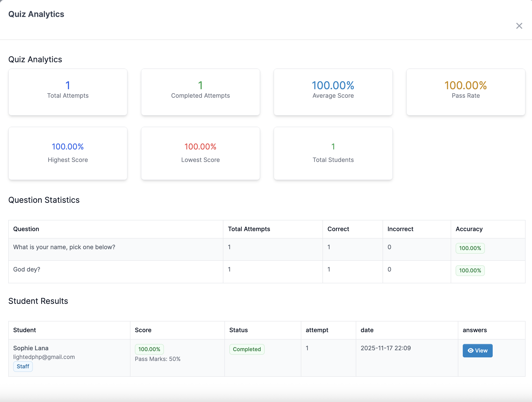Click the Highest Score card

tap(68, 153)
